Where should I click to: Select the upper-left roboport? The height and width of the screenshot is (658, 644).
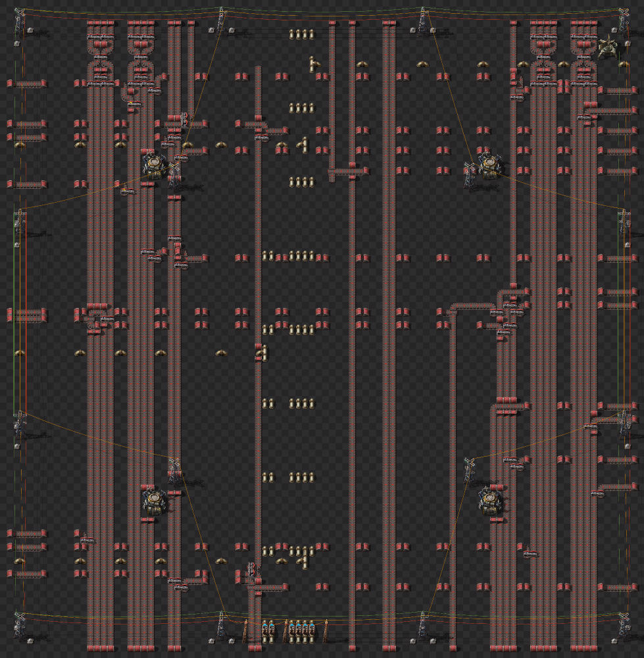click(153, 165)
